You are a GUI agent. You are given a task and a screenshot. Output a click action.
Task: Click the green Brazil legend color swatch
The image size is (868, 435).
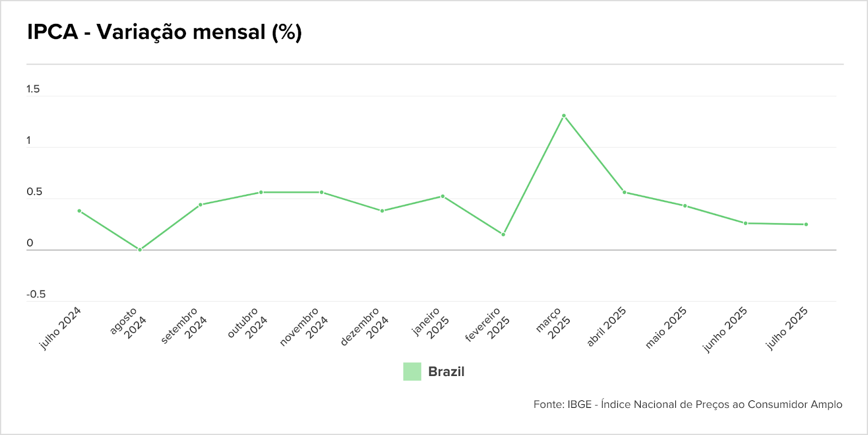pyautogui.click(x=412, y=372)
